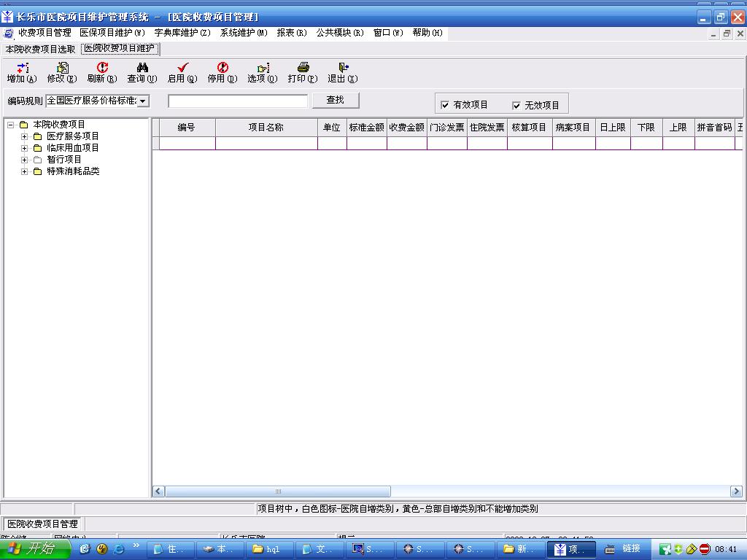Click the 下限 column header
Image resolution: width=747 pixels, height=560 pixels.
click(646, 128)
